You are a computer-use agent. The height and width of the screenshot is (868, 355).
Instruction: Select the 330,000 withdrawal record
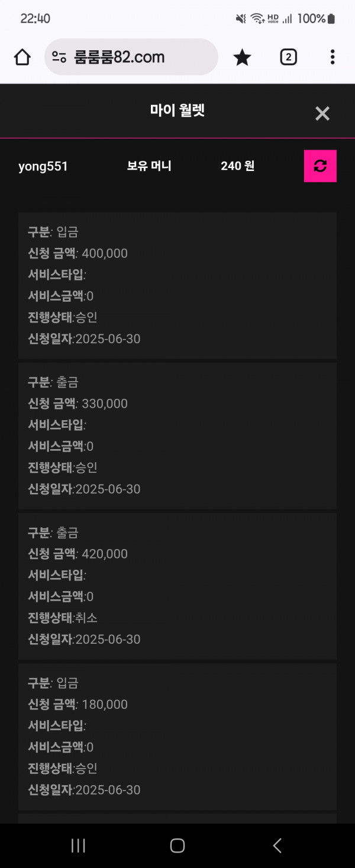pos(177,435)
